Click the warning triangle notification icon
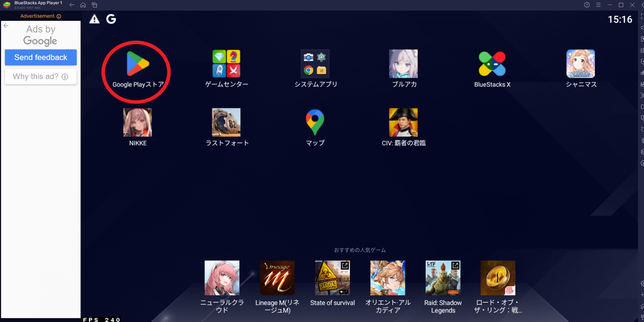The width and height of the screenshot is (644, 322). (x=94, y=19)
